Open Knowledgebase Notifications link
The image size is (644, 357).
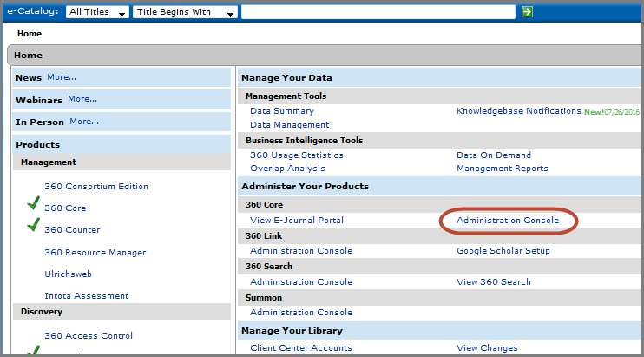pyautogui.click(x=519, y=111)
